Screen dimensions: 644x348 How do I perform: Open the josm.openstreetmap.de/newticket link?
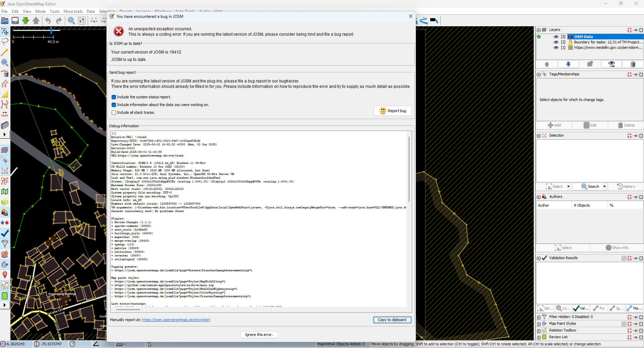tap(176, 320)
